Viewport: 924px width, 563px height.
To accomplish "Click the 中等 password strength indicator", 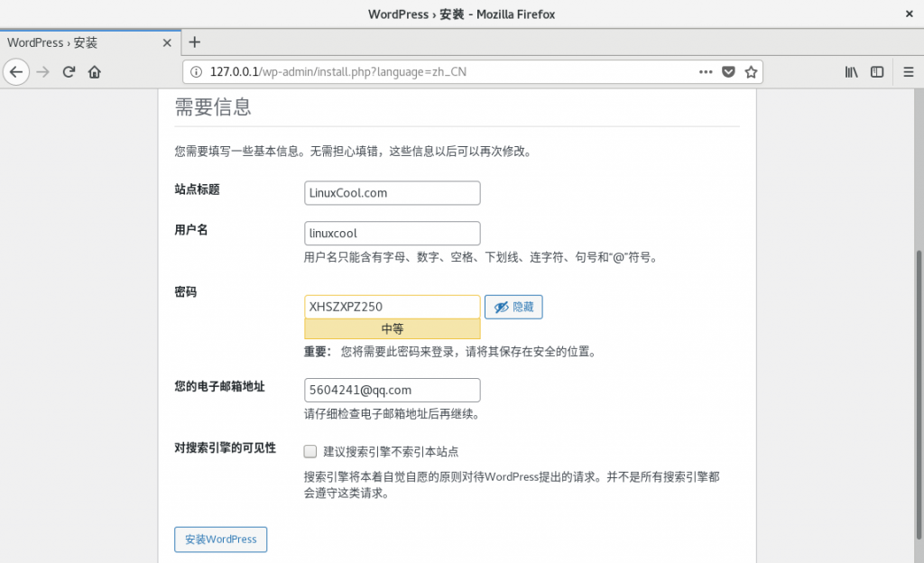I will [x=392, y=328].
